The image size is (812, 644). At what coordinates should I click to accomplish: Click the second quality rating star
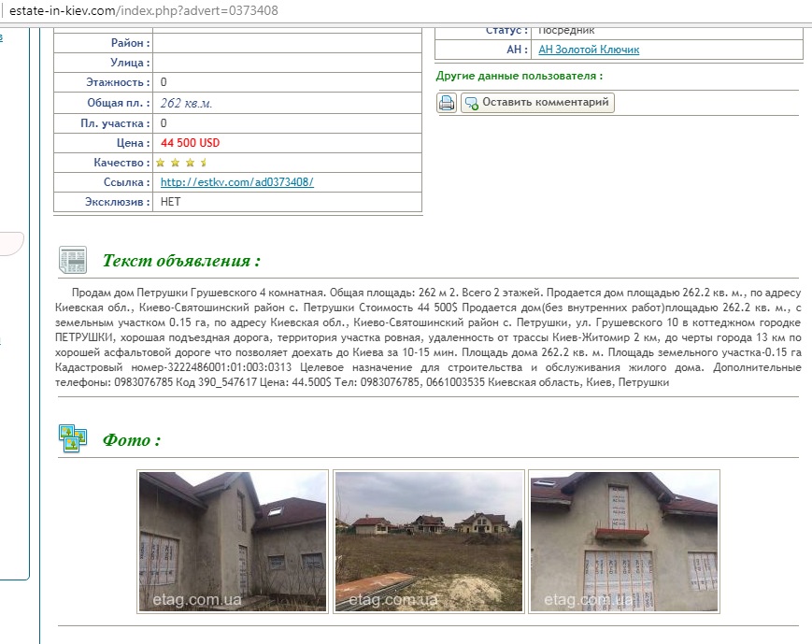pos(175,163)
